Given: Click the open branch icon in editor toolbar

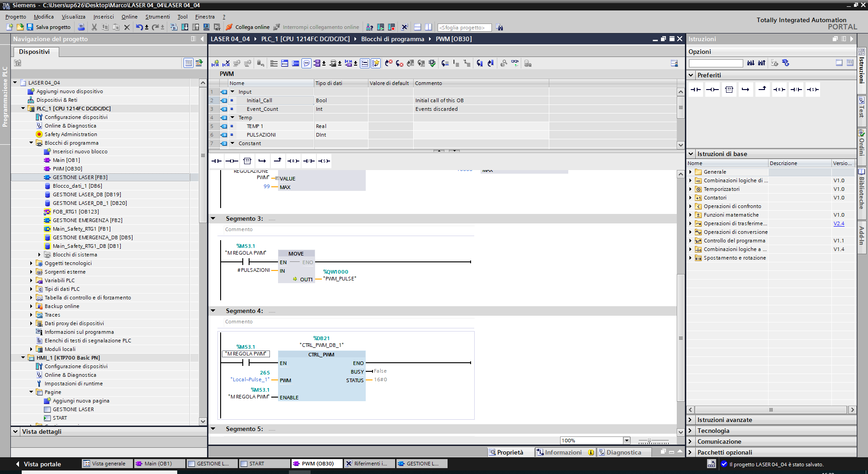Looking at the screenshot, I should point(262,161).
